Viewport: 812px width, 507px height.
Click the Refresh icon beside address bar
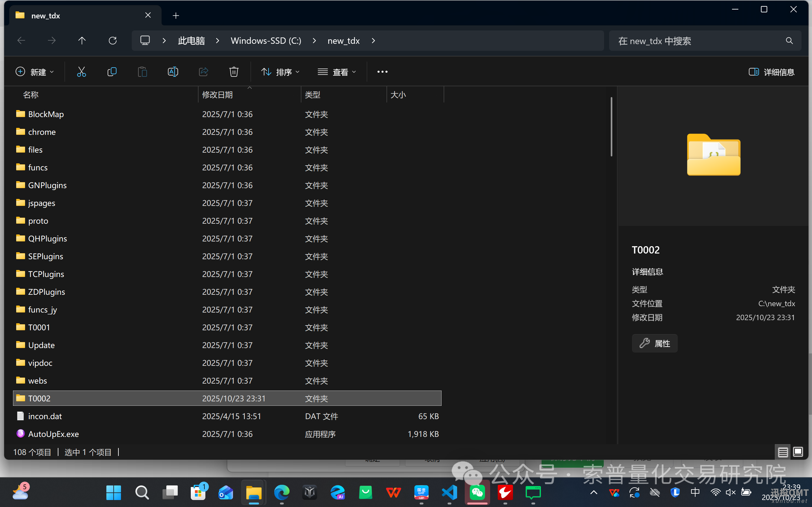click(113, 41)
